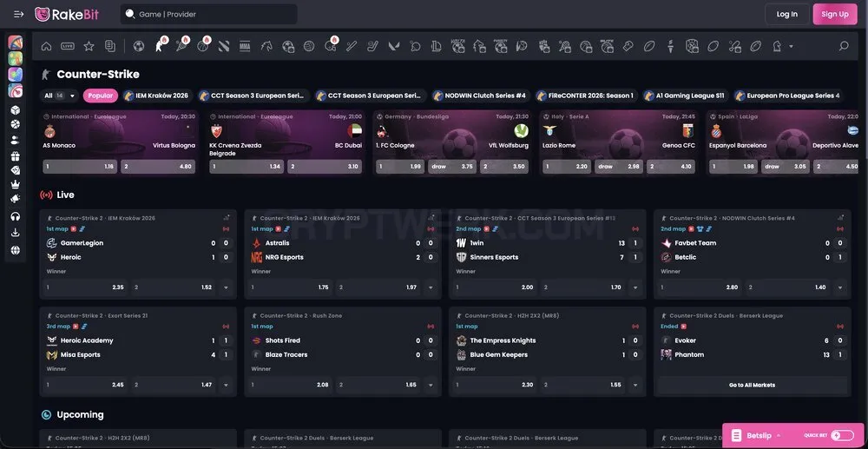Screen dimensions: 868x449
Task: Open the bet history documents icon
Action: tap(109, 47)
